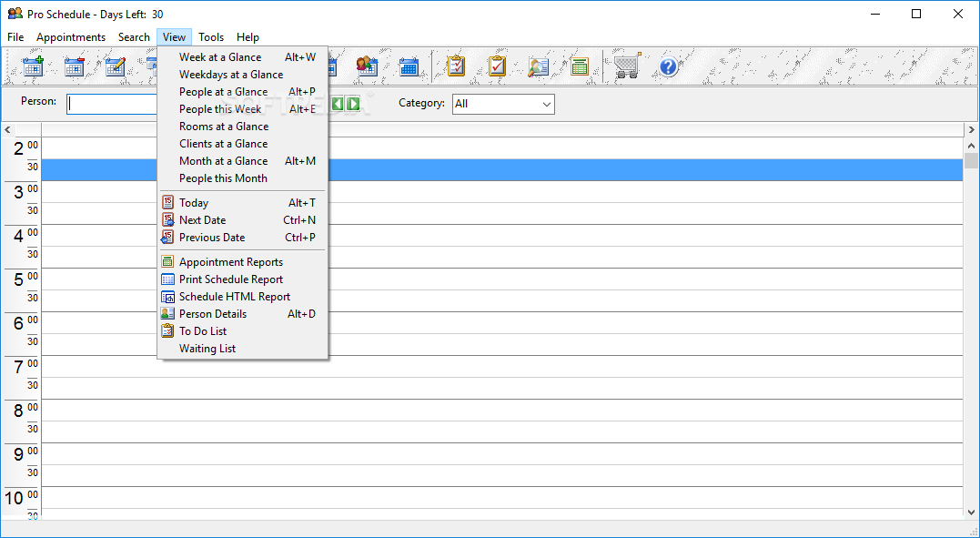Image resolution: width=980 pixels, height=538 pixels.
Task: Open the Search menu
Action: point(134,37)
